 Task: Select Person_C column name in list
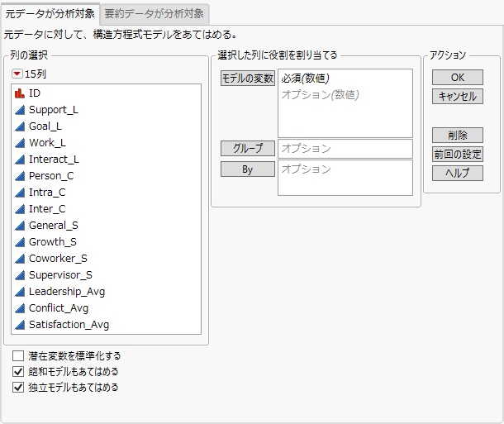[51, 176]
